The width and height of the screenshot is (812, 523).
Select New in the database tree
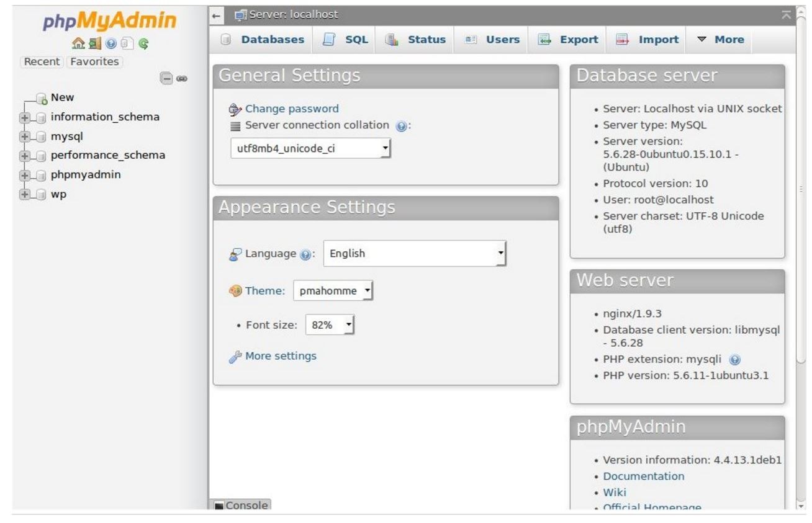click(x=63, y=97)
